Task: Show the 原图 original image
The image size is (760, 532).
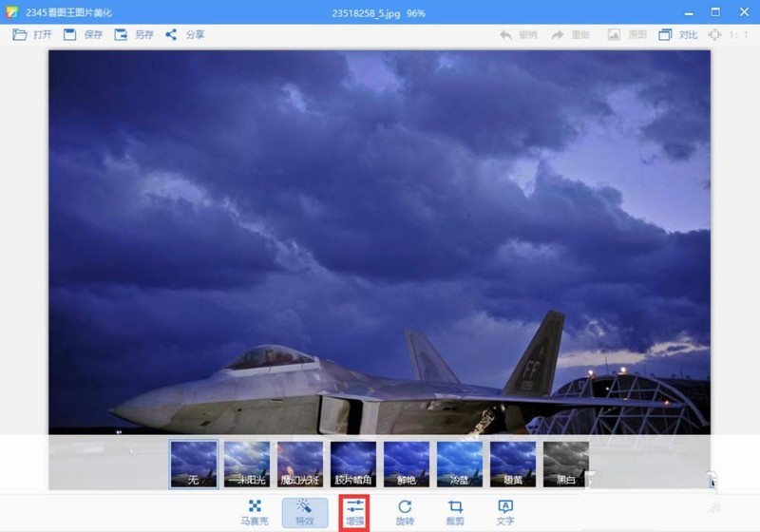Action: pyautogui.click(x=627, y=35)
